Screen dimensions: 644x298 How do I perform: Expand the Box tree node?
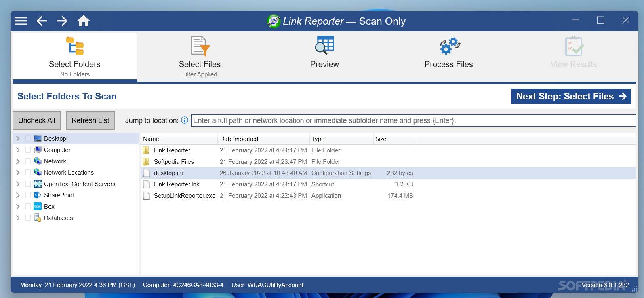coord(18,207)
